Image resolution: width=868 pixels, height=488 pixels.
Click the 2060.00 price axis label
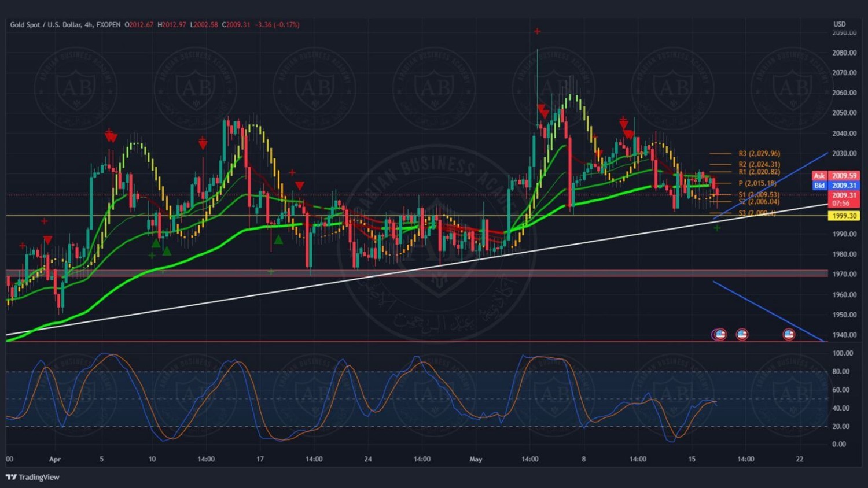(x=844, y=93)
